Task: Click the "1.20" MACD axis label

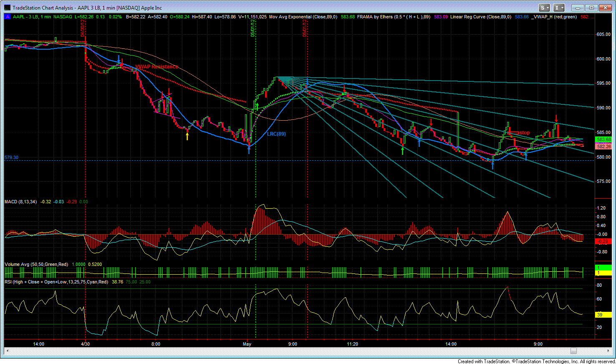Action: [x=601, y=208]
